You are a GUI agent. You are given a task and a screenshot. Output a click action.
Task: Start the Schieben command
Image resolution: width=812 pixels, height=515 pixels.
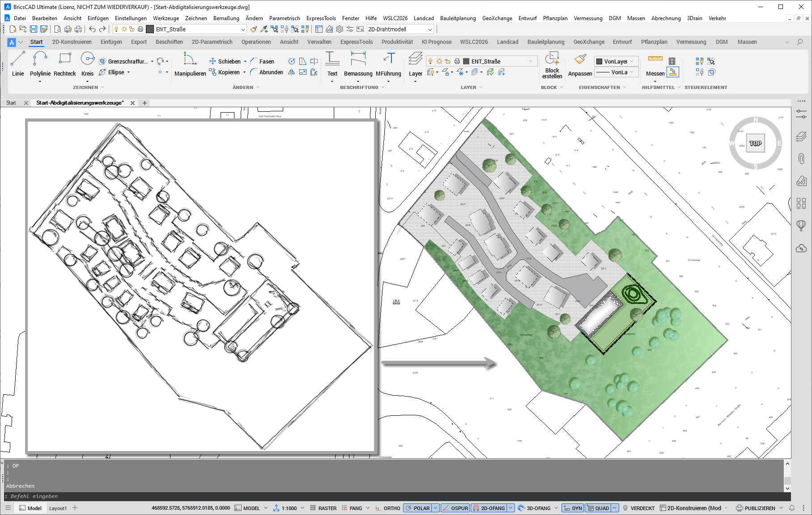tap(228, 61)
